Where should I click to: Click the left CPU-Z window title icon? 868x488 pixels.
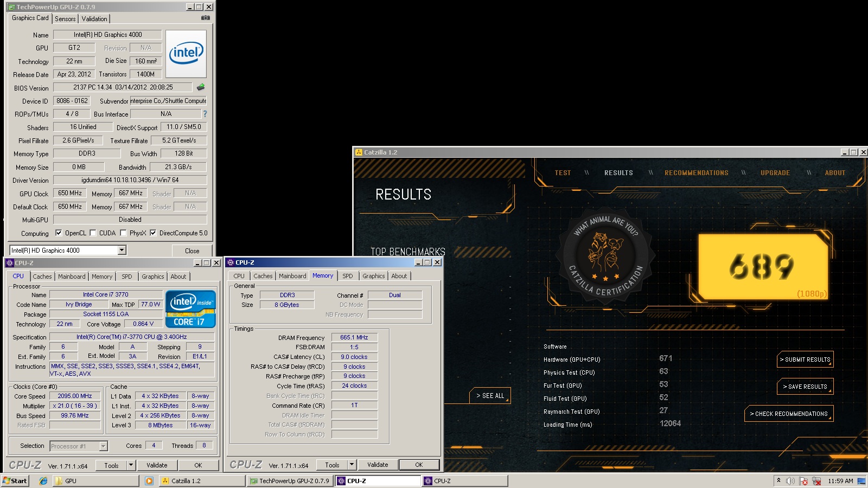[x=10, y=263]
